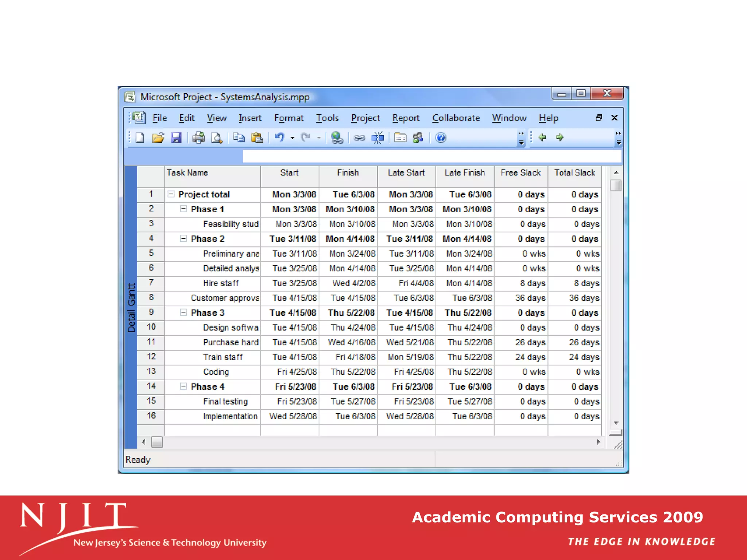747x560 pixels.
Task: Open the Window menu
Action: [x=509, y=118]
